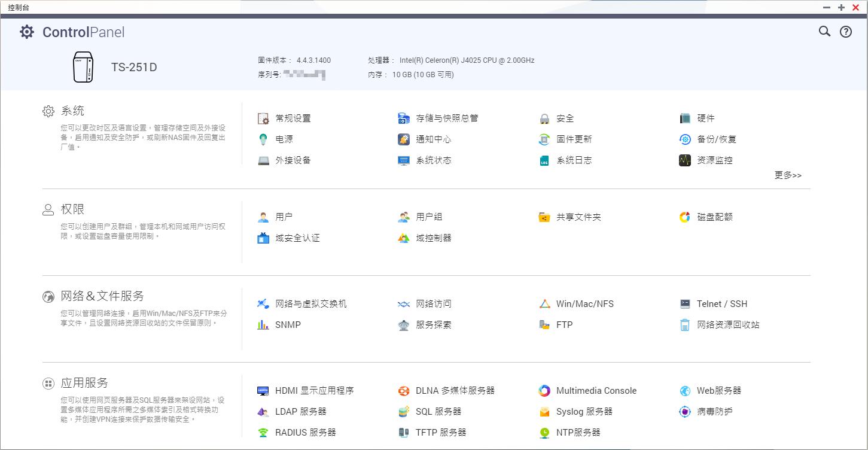Click the Web服务器 link
The image size is (868, 450).
tap(718, 391)
